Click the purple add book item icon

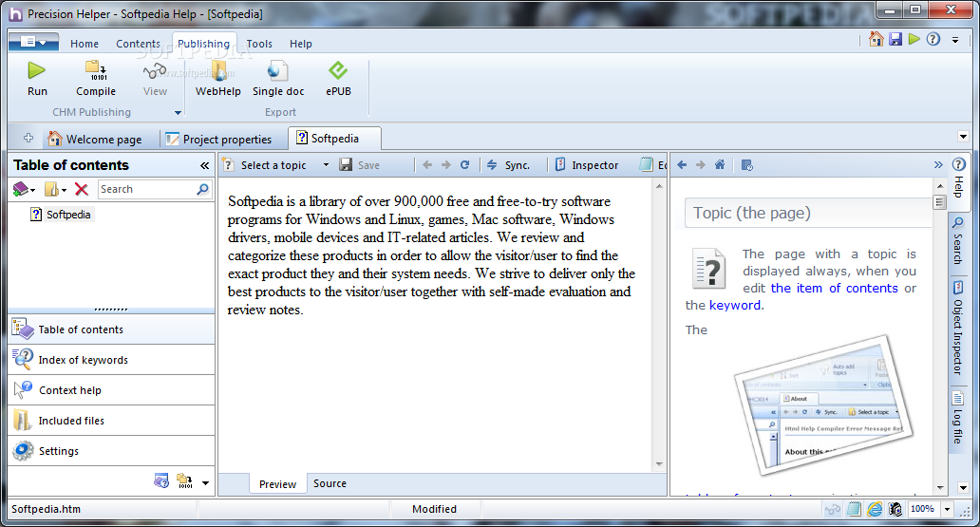(20, 189)
